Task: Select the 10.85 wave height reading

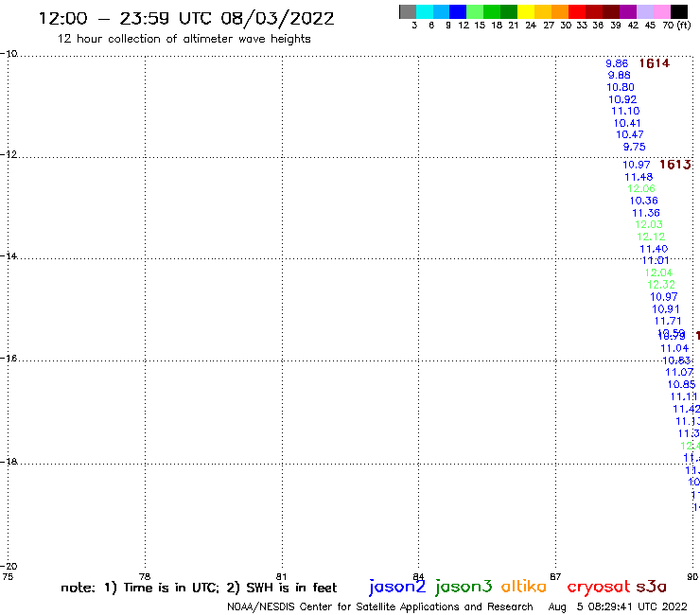Action: [x=681, y=384]
